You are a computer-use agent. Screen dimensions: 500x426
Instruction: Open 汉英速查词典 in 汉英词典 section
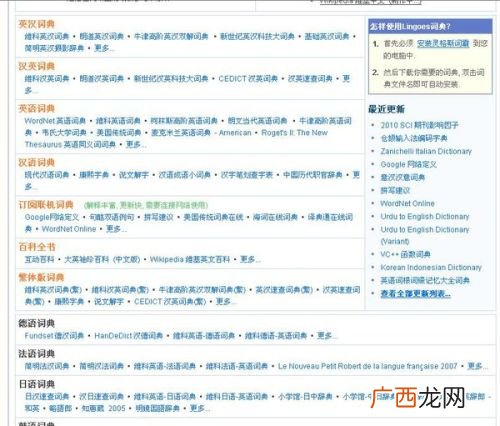(x=310, y=79)
